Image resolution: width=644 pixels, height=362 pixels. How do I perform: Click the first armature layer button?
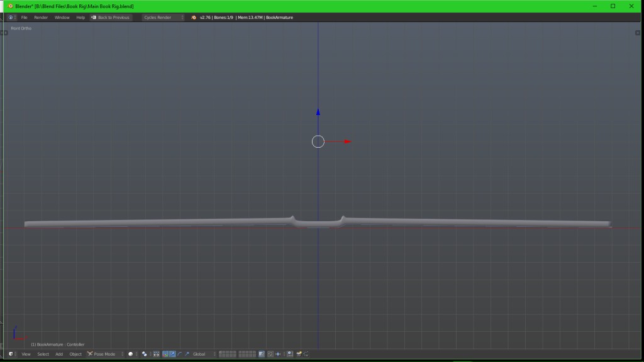pyautogui.click(x=221, y=353)
